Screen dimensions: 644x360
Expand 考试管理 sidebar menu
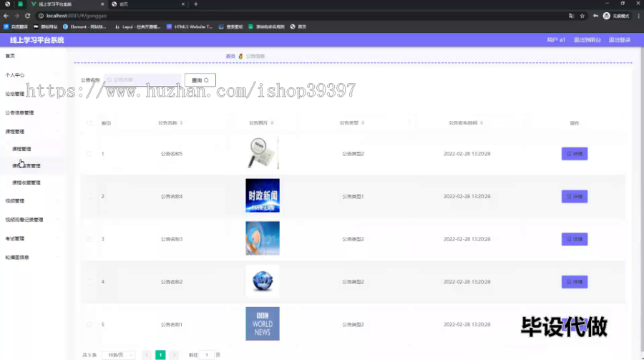tap(32, 239)
